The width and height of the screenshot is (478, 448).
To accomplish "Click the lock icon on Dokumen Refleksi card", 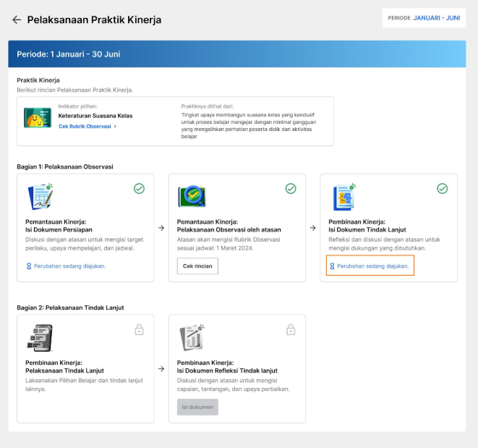I will click(291, 330).
